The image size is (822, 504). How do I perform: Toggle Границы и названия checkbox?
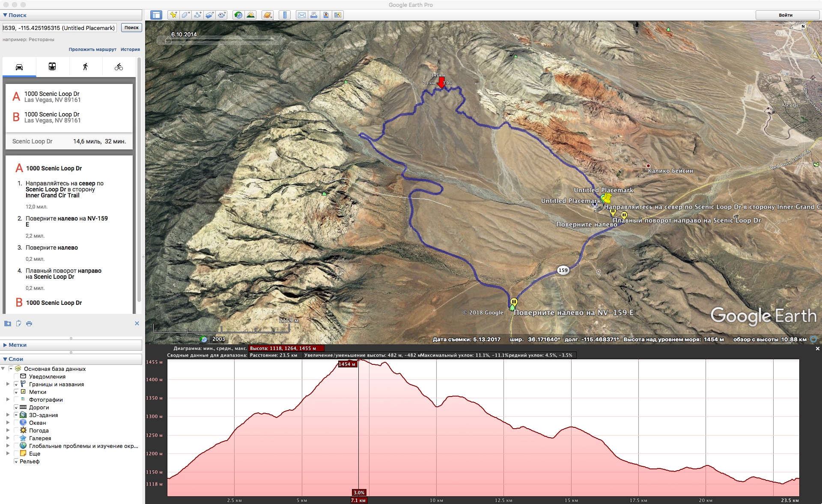[16, 384]
